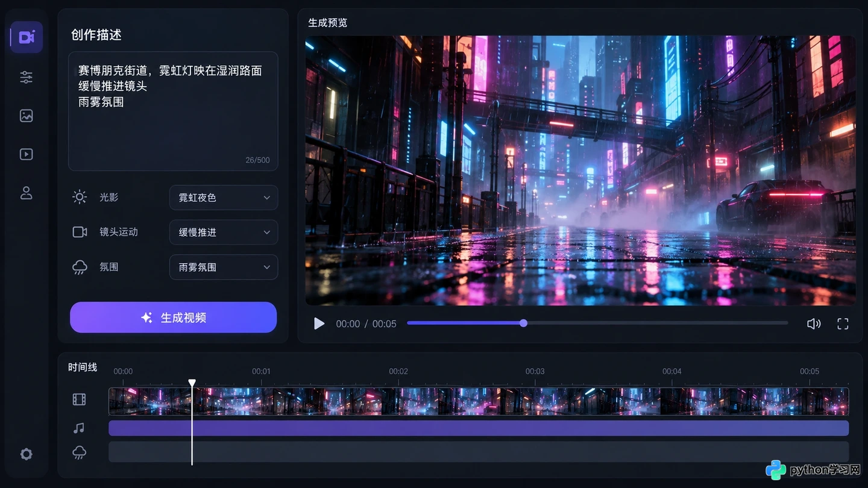Select the film strip video track icon
868x488 pixels.
point(80,399)
